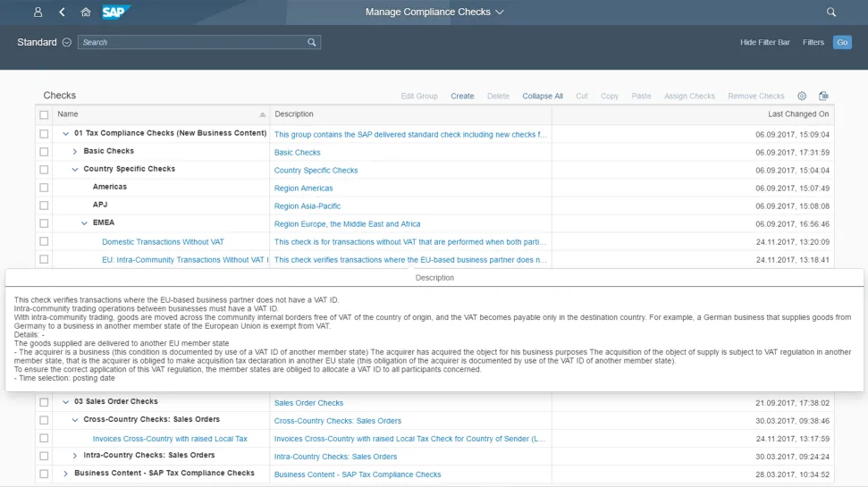The width and height of the screenshot is (868, 487).
Task: Open table settings gear icon
Action: [x=802, y=96]
